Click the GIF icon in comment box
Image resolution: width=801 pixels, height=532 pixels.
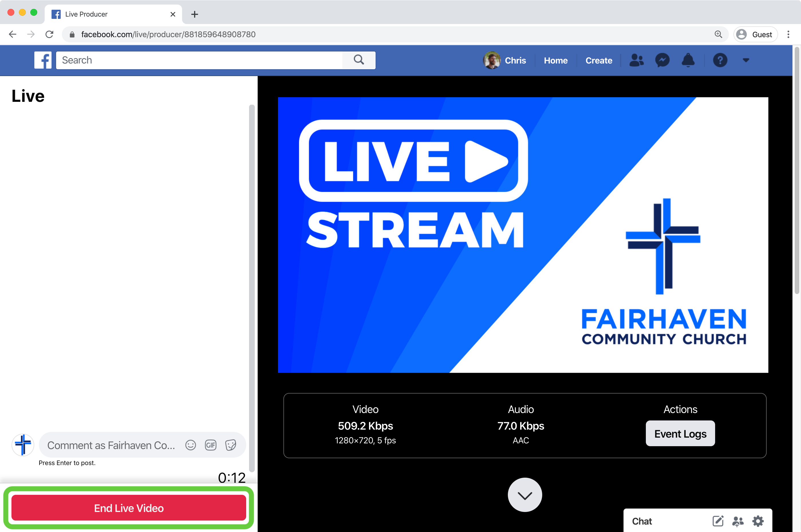tap(210, 445)
